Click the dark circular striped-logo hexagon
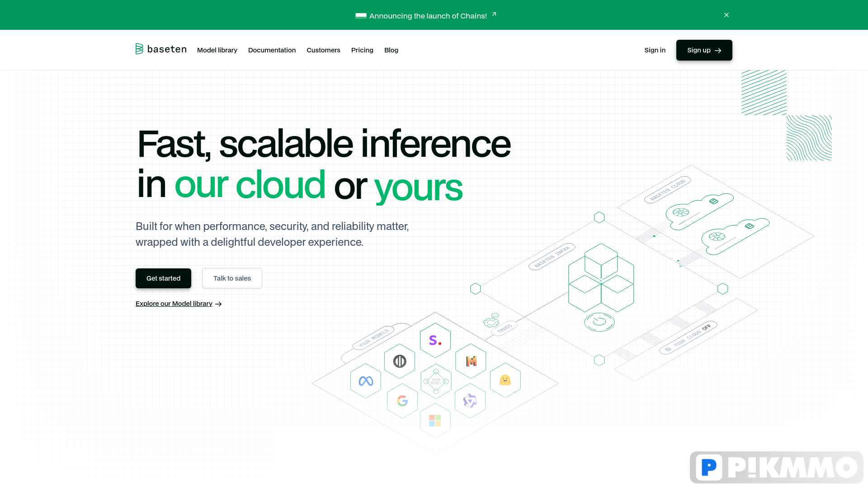Screen dimensions: 868x488 click(400, 361)
